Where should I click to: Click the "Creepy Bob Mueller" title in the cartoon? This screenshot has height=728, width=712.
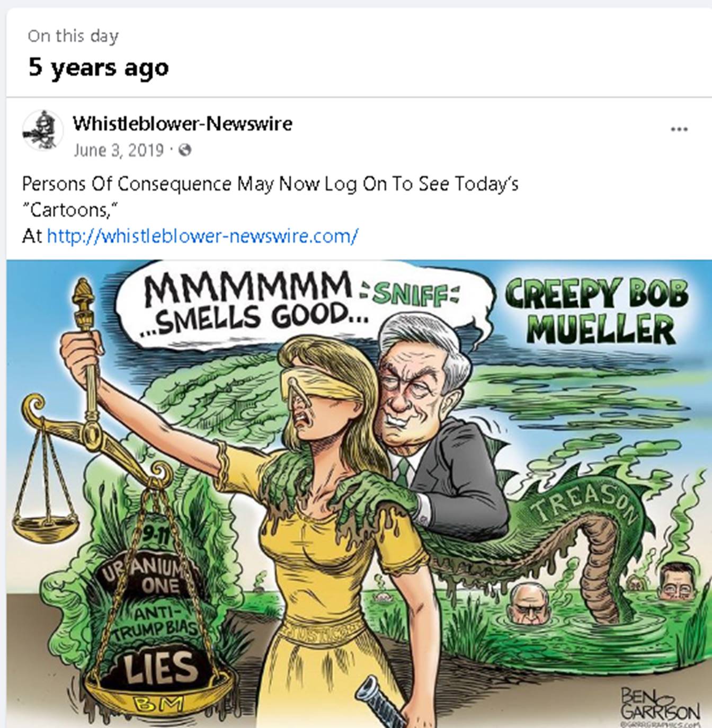click(598, 312)
